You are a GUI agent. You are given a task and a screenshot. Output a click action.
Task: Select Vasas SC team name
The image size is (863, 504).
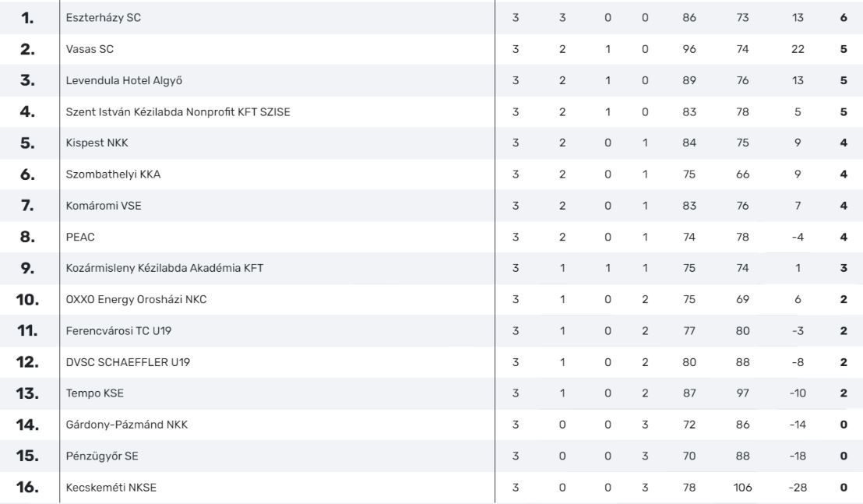point(90,49)
